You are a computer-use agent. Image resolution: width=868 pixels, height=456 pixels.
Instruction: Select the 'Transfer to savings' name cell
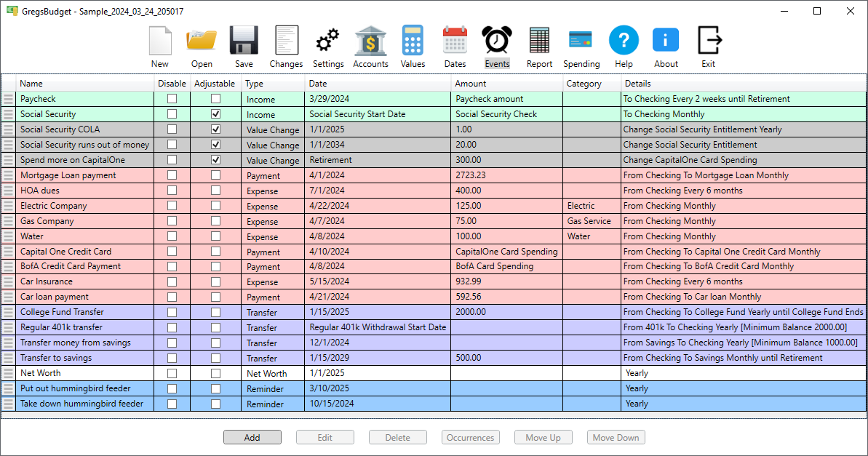(x=84, y=358)
